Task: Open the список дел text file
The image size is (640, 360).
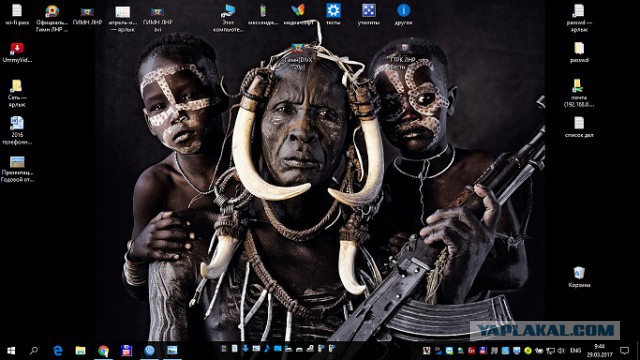Action: click(x=579, y=127)
